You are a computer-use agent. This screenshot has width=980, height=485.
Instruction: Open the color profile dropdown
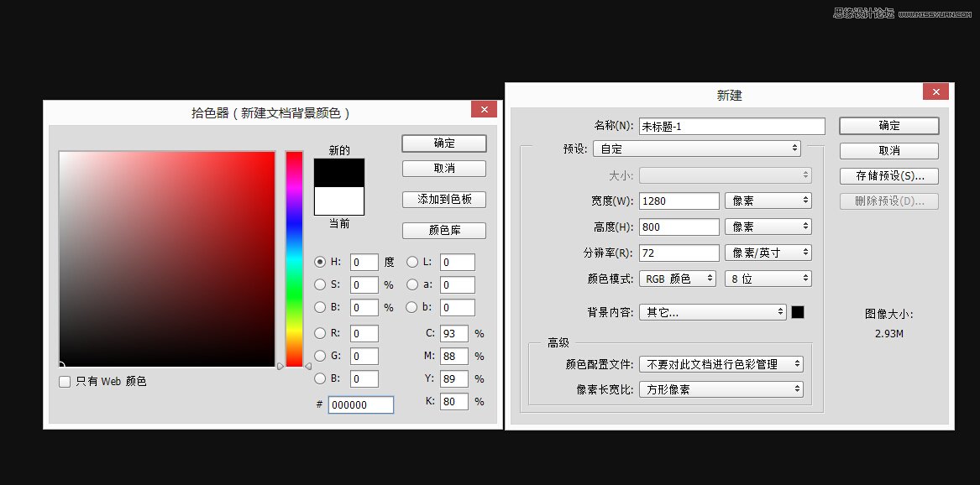coord(721,364)
